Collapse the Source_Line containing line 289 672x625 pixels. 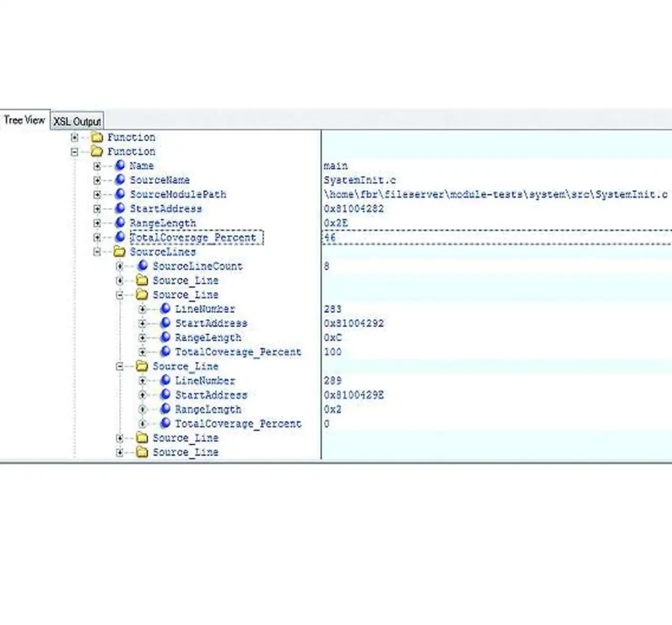pyautogui.click(x=120, y=366)
